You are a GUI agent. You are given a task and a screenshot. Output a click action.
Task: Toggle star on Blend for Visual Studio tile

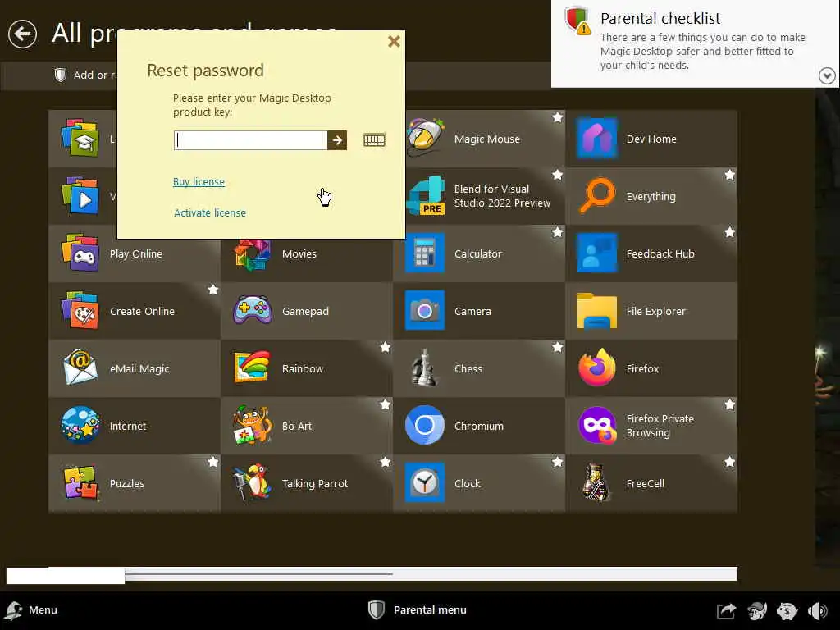[558, 175]
